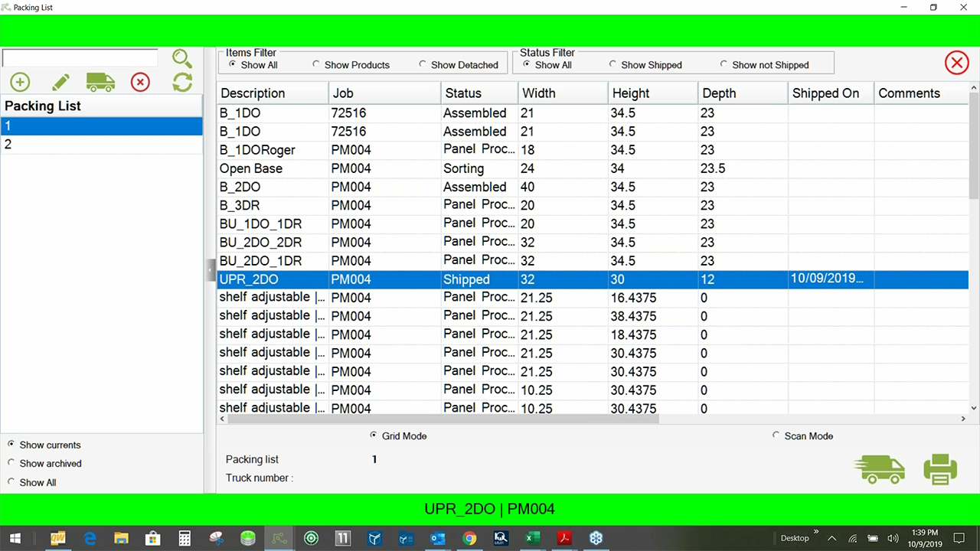Enable Scan Mode option
This screenshot has width=980, height=551.
pos(776,435)
